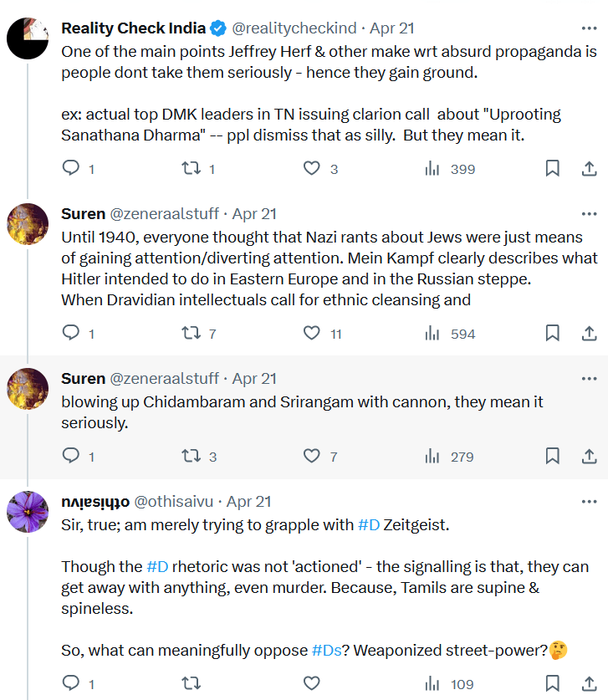Open more menu on Suren's first tweet
The width and height of the screenshot is (608, 700).
(x=588, y=213)
